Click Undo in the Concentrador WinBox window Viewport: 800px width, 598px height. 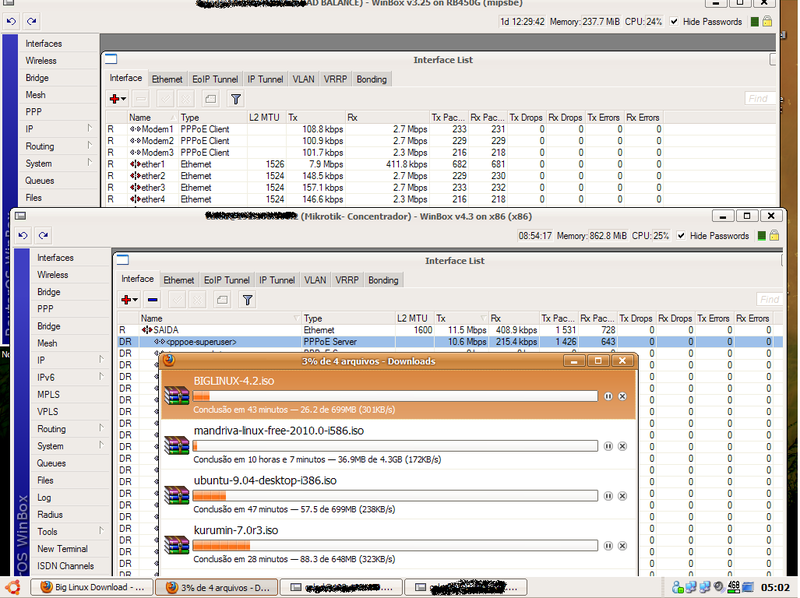pyautogui.click(x=23, y=235)
